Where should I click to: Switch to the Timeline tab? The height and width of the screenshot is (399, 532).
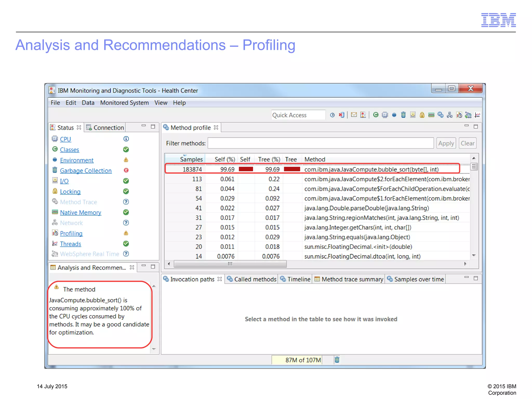point(295,279)
